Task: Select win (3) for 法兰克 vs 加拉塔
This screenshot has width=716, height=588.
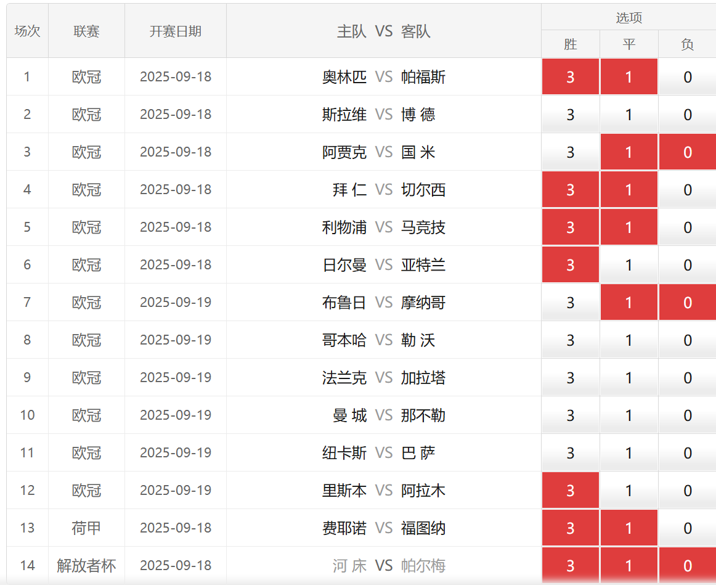Action: (571, 377)
